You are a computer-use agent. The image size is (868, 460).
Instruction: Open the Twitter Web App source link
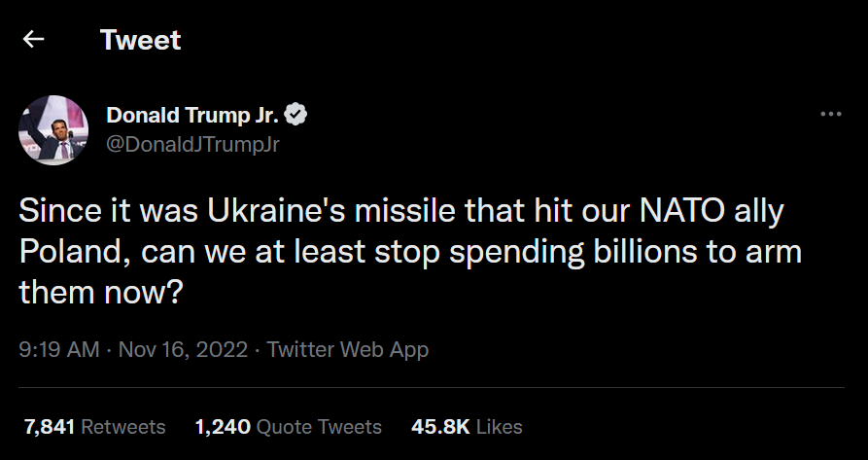tap(348, 349)
